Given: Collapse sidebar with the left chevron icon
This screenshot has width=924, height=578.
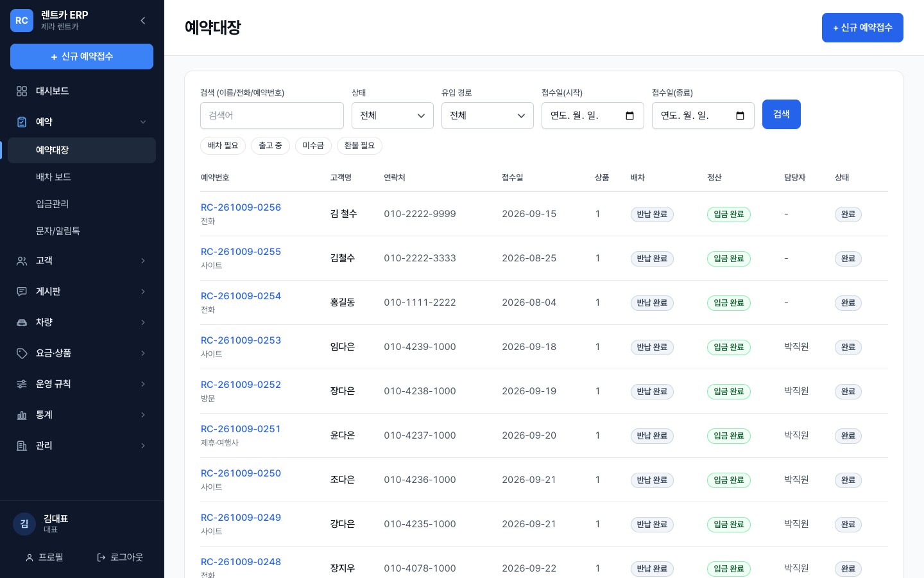Looking at the screenshot, I should click(143, 21).
